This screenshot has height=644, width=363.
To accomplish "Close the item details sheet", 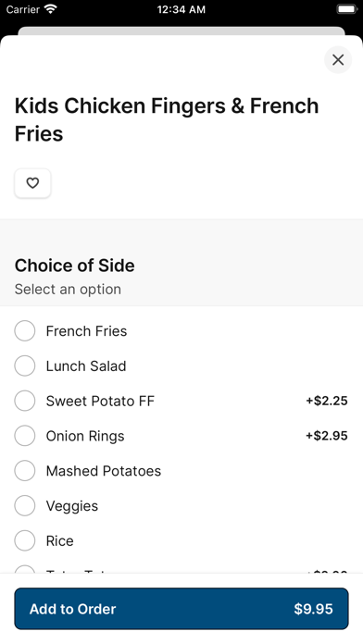I will [x=338, y=60].
